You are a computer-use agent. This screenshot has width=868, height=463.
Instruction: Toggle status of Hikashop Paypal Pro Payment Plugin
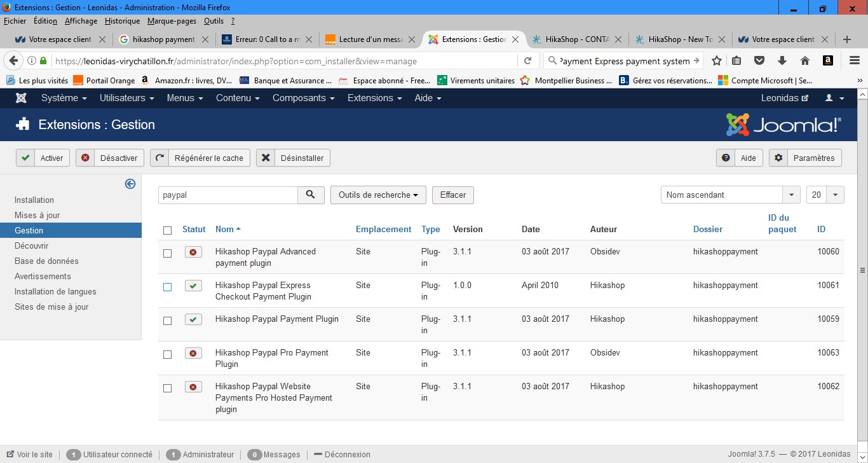coord(193,354)
